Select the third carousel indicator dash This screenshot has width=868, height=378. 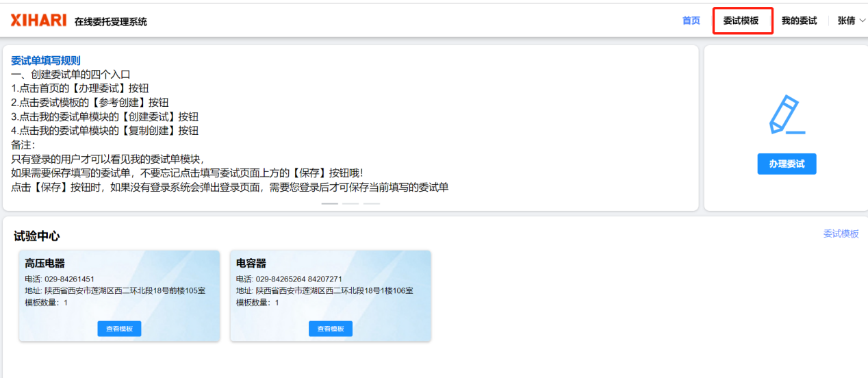point(371,203)
